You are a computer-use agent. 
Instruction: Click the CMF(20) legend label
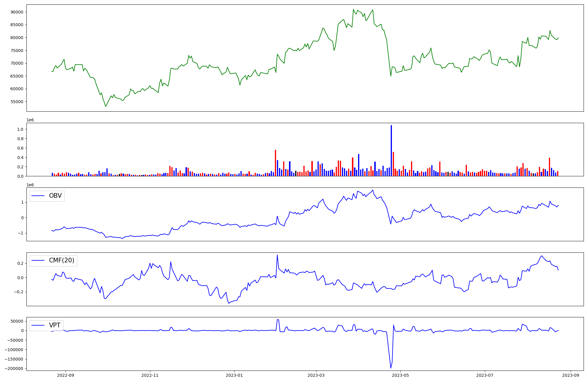pyautogui.click(x=61, y=261)
